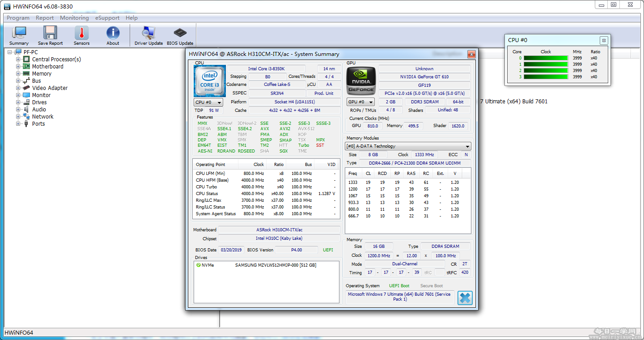Image resolution: width=644 pixels, height=340 pixels.
Task: Open the Summary toolbar icon
Action: coord(19,35)
